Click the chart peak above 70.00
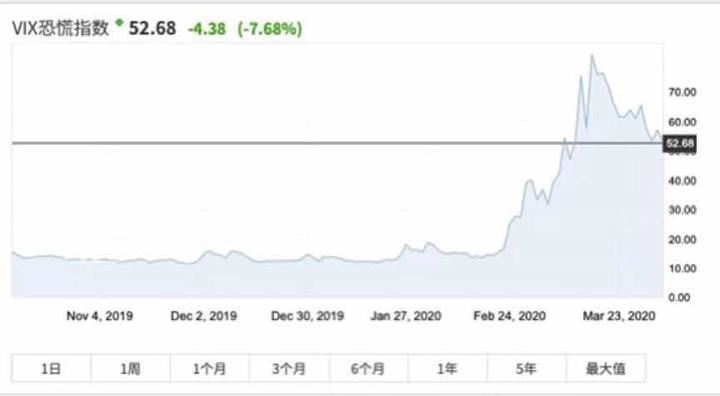Image resolution: width=720 pixels, height=396 pixels. click(592, 56)
